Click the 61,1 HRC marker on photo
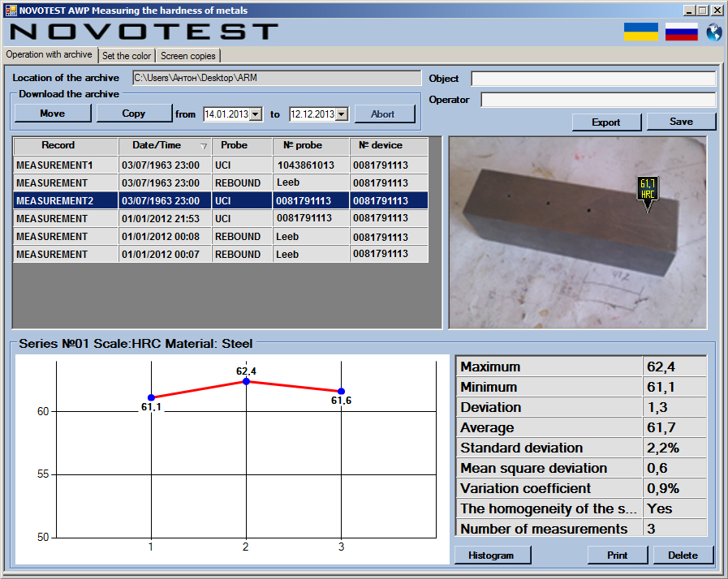The image size is (728, 579). pos(647,191)
